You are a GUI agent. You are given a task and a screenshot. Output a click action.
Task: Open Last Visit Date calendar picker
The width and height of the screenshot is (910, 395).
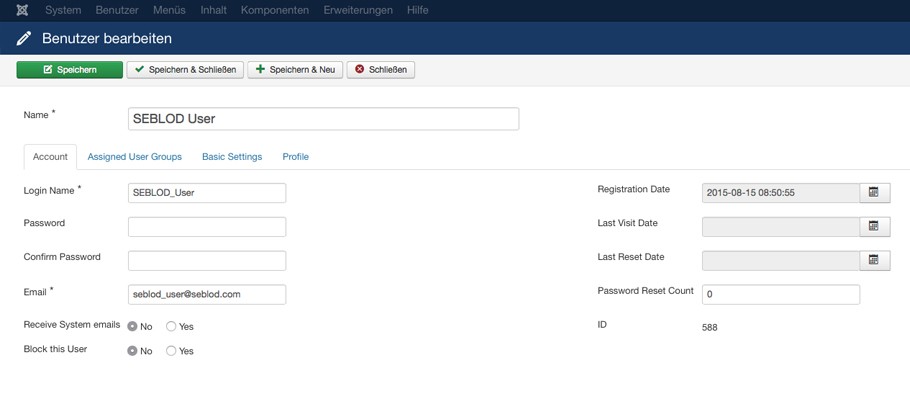click(x=874, y=226)
